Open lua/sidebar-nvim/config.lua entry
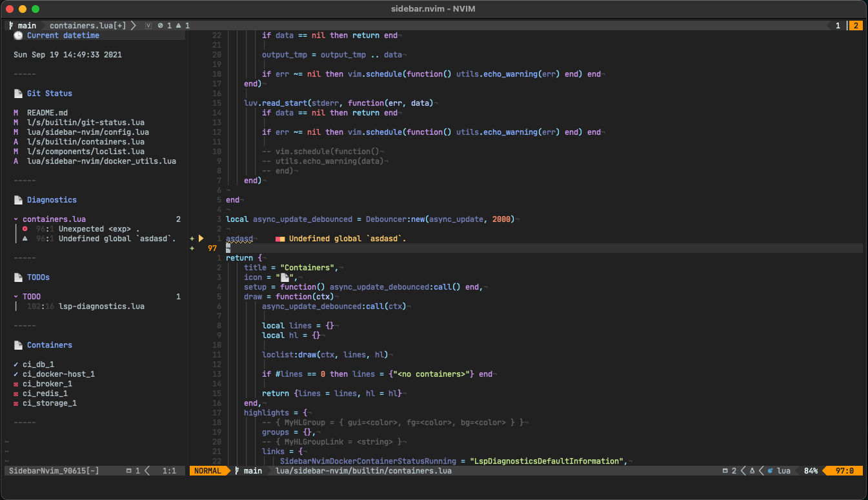The width and height of the screenshot is (868, 500). [x=88, y=132]
